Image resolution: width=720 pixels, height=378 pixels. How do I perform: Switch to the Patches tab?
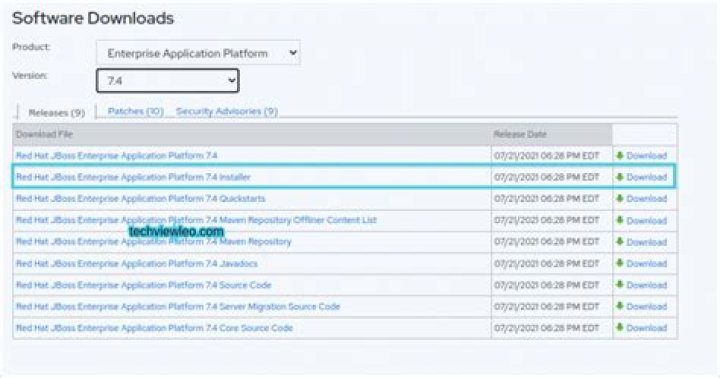point(135,111)
